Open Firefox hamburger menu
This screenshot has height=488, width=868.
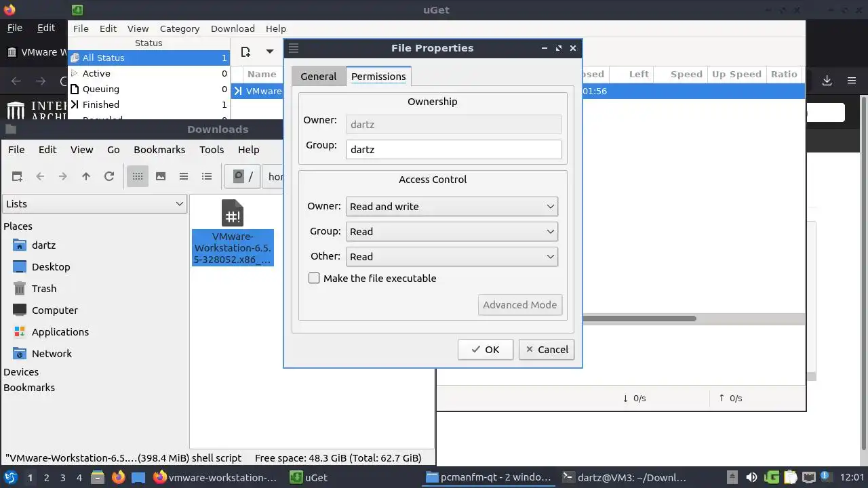852,81
